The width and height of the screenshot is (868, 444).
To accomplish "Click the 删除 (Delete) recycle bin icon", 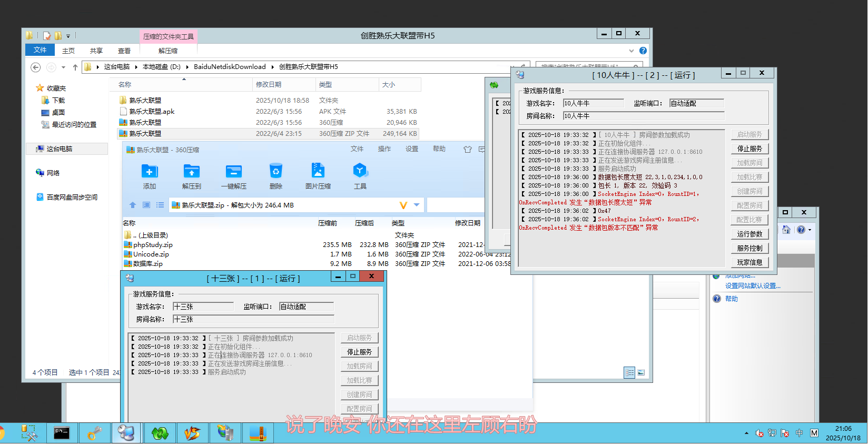I will tap(276, 172).
